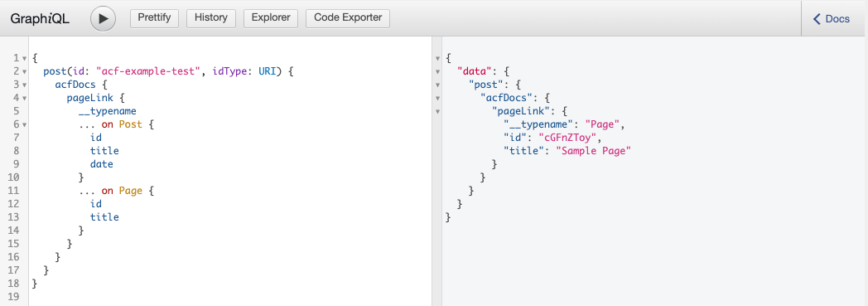Click the "acf-example-test" string in query
The height and width of the screenshot is (306, 868).
click(x=147, y=71)
